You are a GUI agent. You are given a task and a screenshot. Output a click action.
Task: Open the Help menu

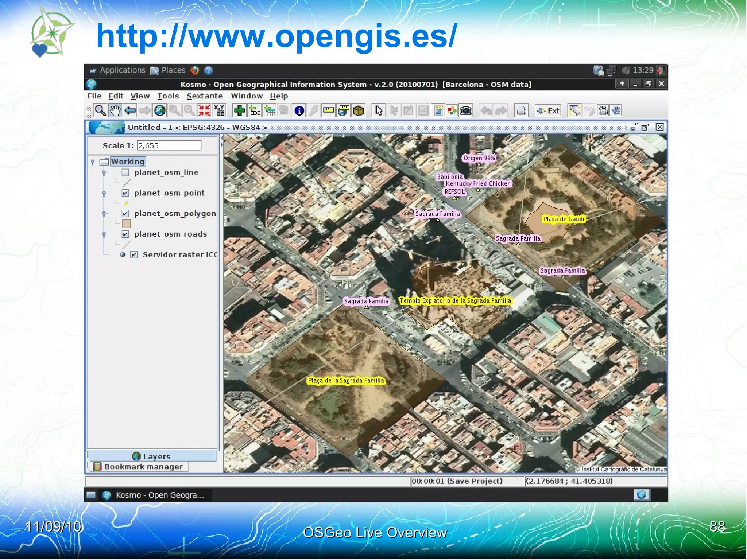pyautogui.click(x=279, y=96)
